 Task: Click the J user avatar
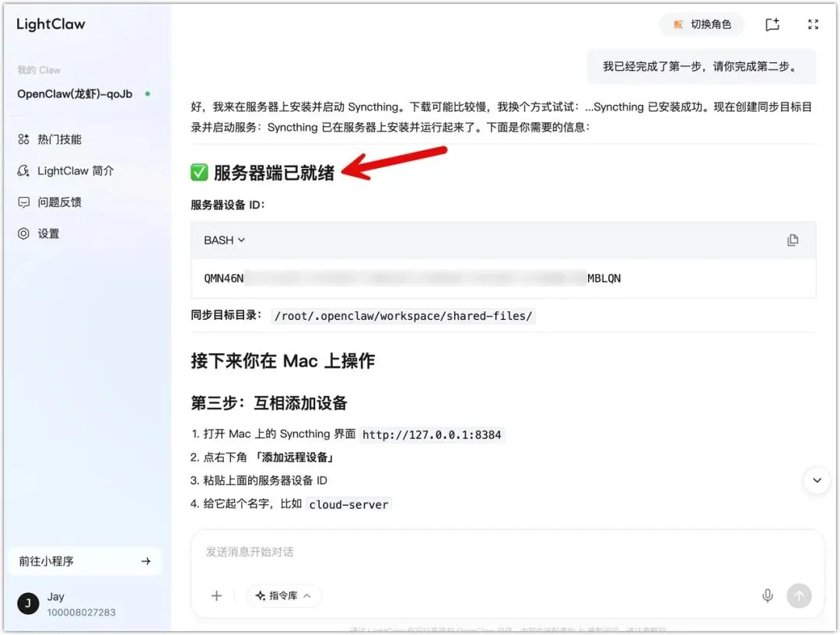[x=28, y=604]
